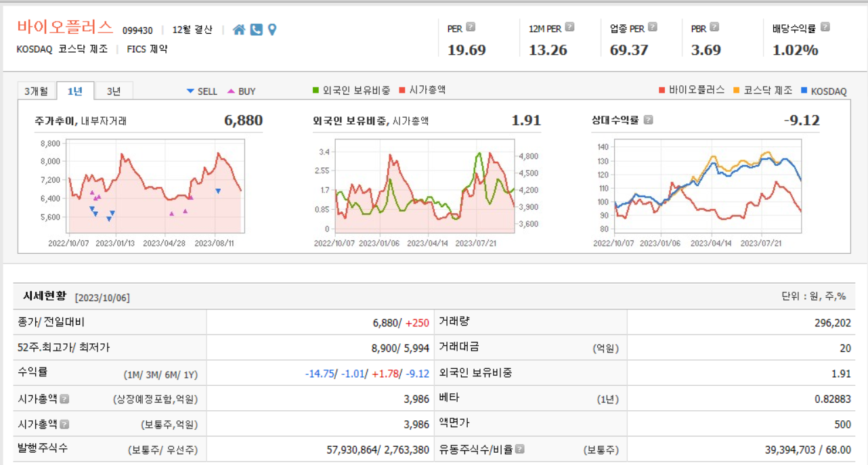Select the 외국인 보유비중 table value 1.91

(x=842, y=374)
